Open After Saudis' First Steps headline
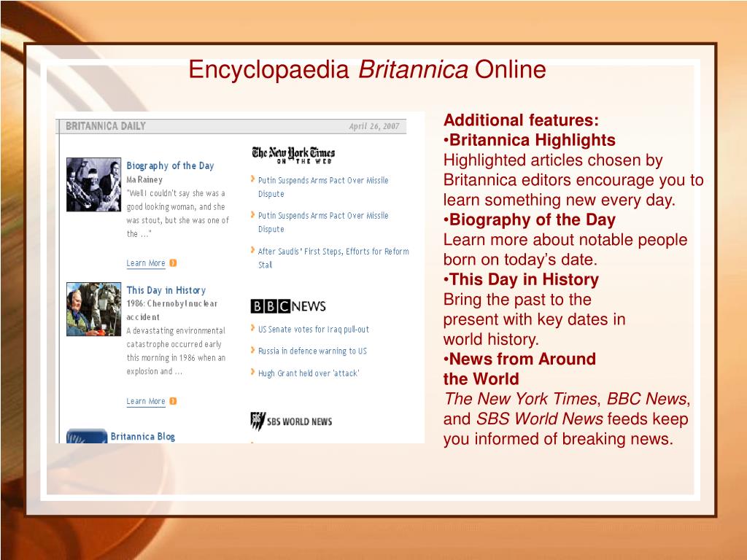 pyautogui.click(x=333, y=257)
